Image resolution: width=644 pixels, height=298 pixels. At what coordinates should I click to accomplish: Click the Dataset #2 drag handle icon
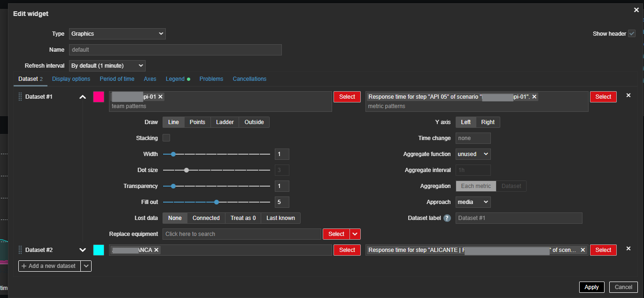[x=20, y=250]
